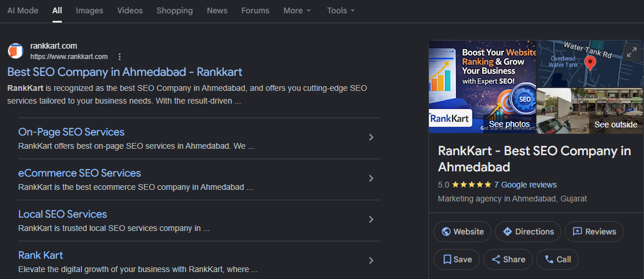Click the 5.0 rating number
644x279 pixels.
pyautogui.click(x=443, y=185)
